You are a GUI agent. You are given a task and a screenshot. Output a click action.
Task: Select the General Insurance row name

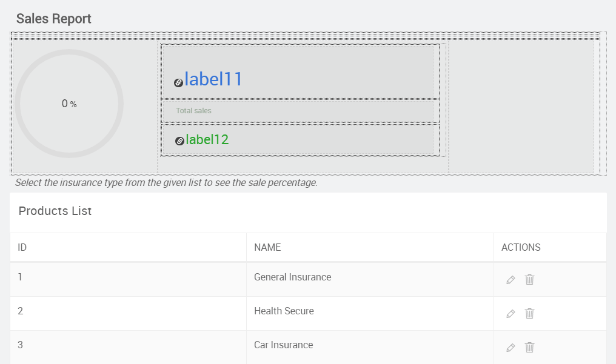[292, 277]
